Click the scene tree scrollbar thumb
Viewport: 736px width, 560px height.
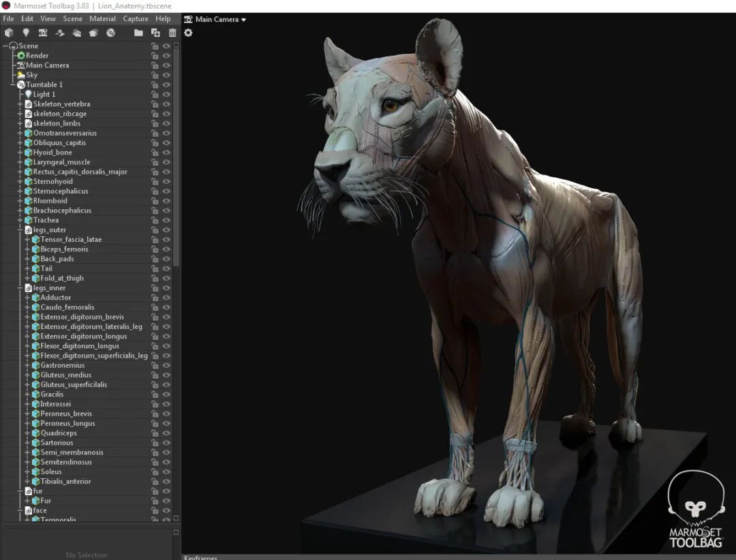pyautogui.click(x=176, y=157)
